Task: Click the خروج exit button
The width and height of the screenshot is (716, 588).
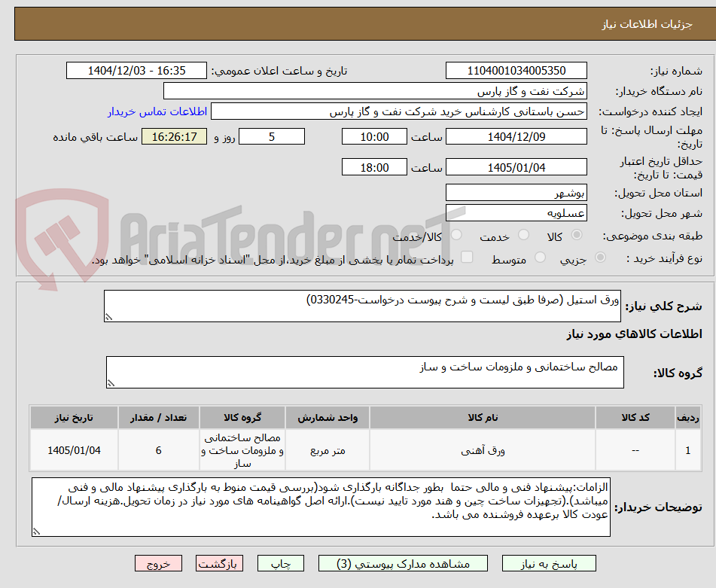Action: pos(158,563)
